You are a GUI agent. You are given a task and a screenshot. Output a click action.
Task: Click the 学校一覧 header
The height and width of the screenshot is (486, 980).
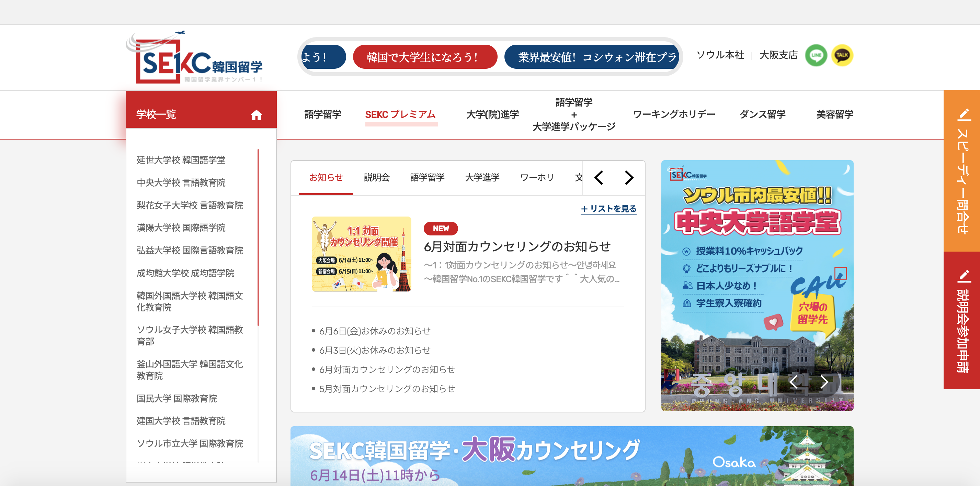tap(201, 109)
